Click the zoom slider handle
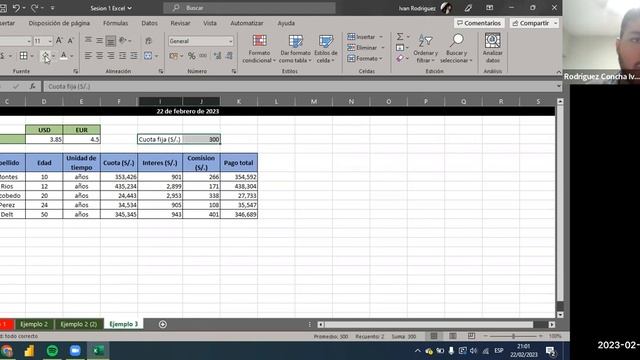 tap(513, 336)
